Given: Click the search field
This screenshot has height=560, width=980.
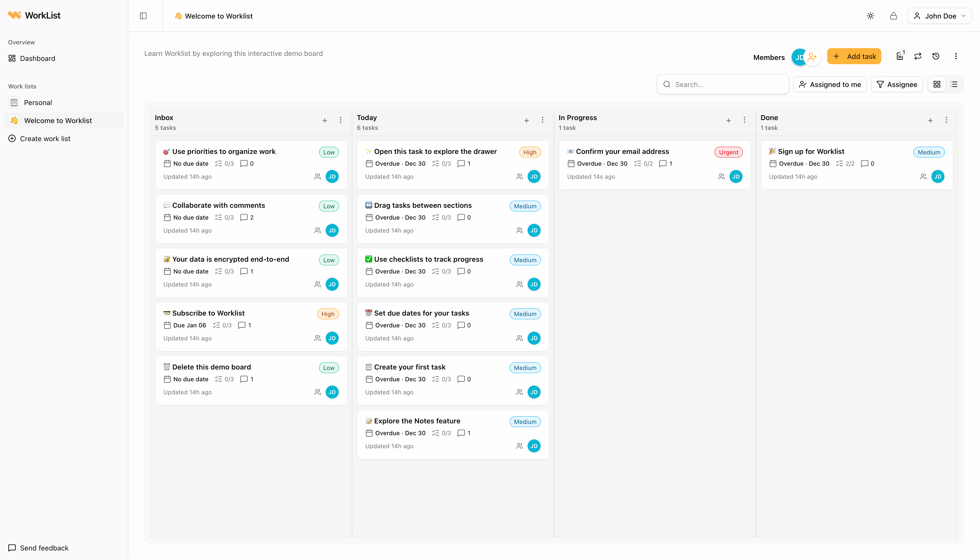Looking at the screenshot, I should pos(722,84).
